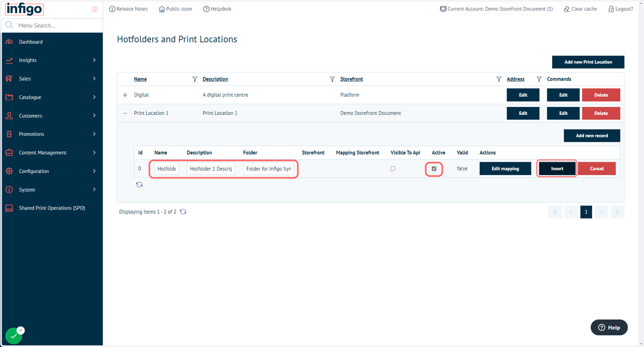Click the Insert button
Viewport: 644px width, 347px height.
[x=557, y=169]
